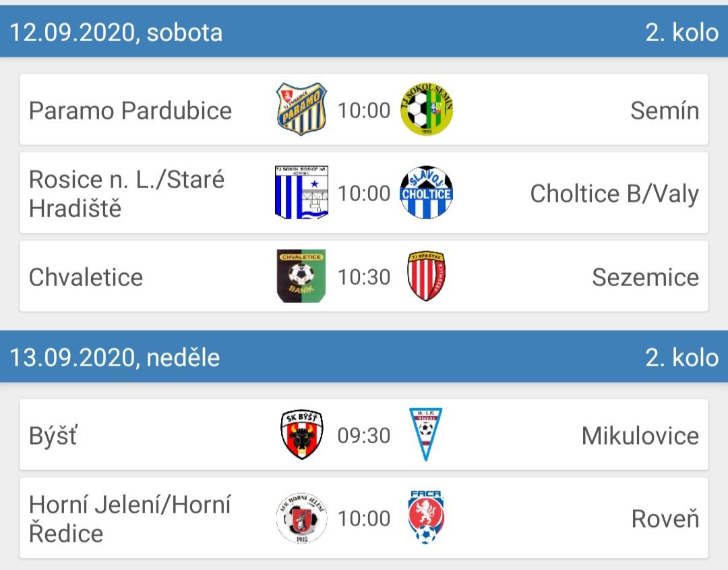Click the 10:30 Chvaletice match time
728x570 pixels.
364,277
